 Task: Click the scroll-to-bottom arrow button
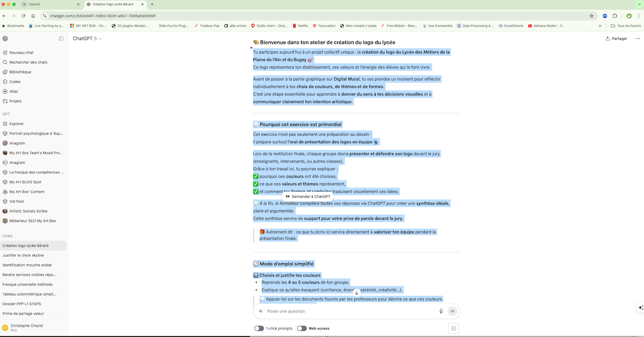click(x=357, y=293)
